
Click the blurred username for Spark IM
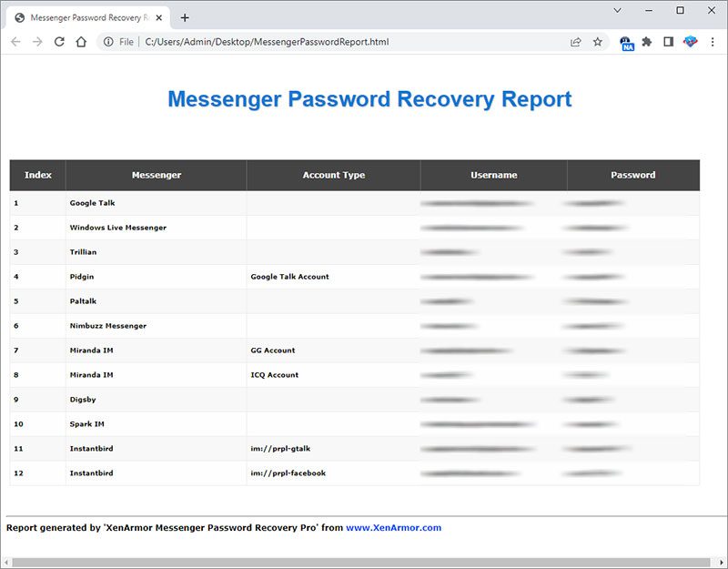[479, 424]
